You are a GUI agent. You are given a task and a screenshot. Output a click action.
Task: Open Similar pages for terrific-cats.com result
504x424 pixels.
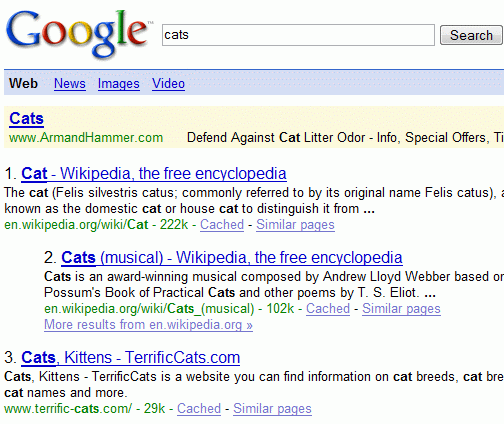[272, 409]
